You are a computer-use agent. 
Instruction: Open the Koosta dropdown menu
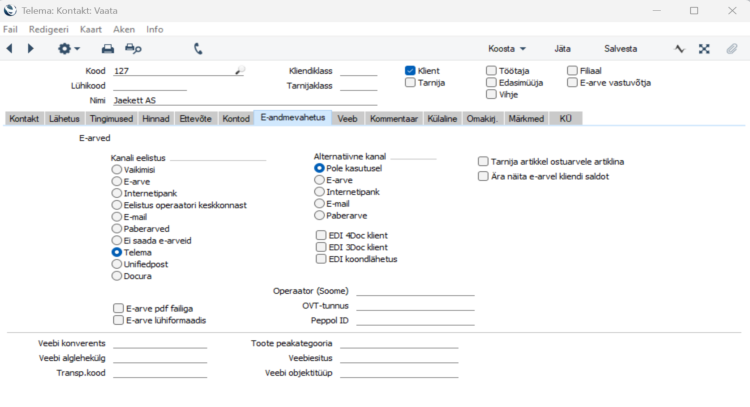507,49
